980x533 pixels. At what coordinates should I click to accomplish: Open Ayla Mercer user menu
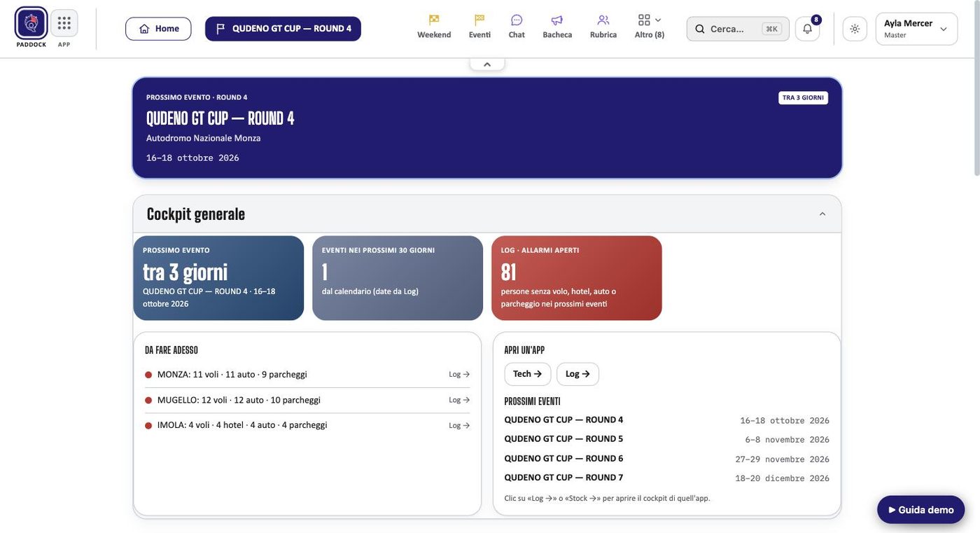point(916,29)
